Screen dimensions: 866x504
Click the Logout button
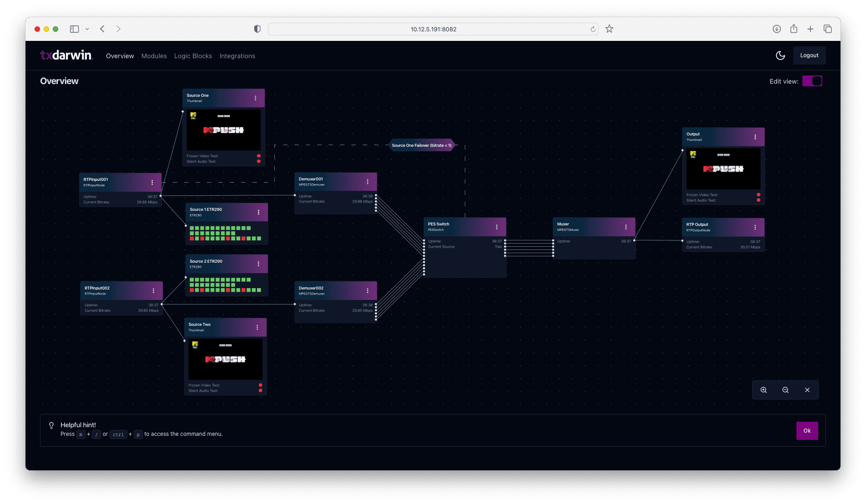click(809, 55)
